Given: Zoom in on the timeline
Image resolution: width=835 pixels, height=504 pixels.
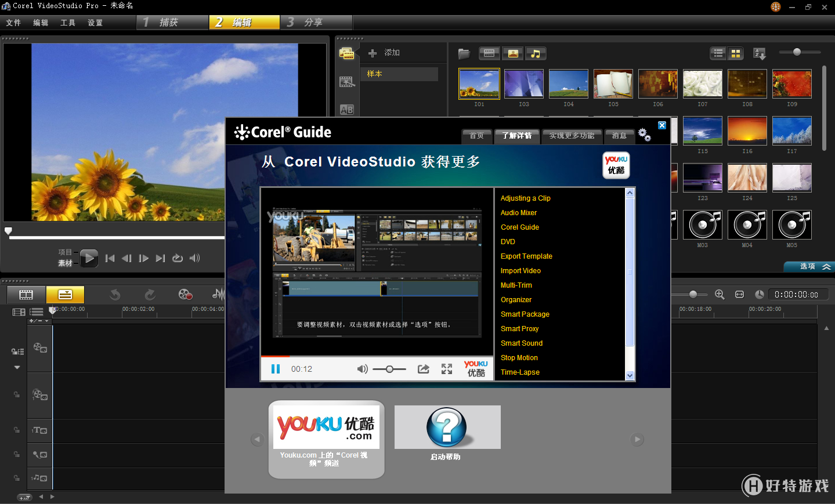Looking at the screenshot, I should pos(720,295).
